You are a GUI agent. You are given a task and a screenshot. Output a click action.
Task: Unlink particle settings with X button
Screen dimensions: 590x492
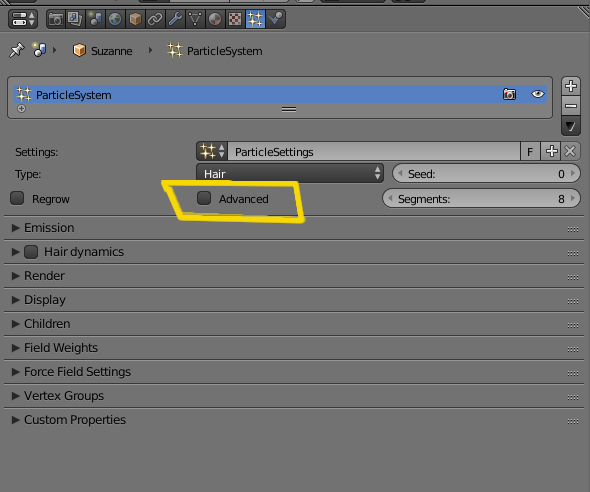pos(570,152)
